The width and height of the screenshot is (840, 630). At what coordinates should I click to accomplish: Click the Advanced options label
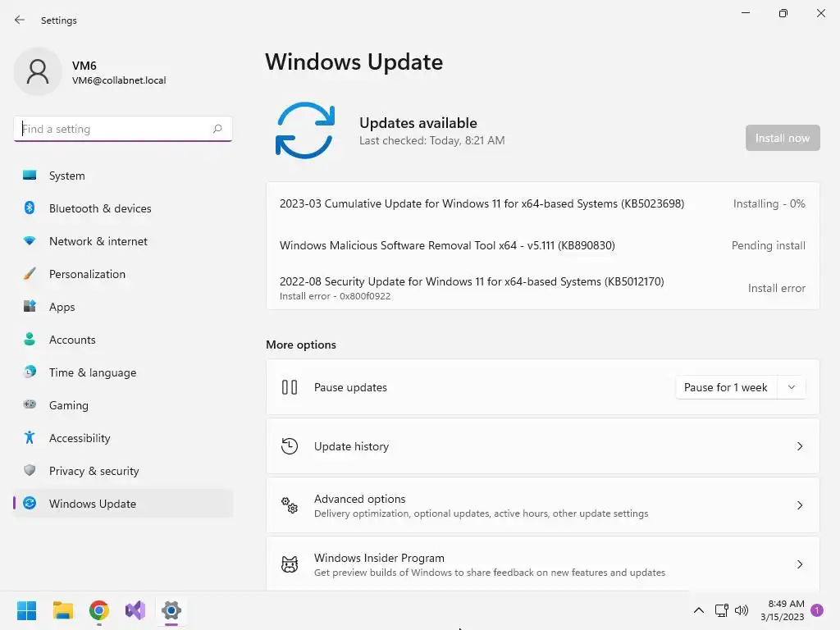tap(359, 499)
